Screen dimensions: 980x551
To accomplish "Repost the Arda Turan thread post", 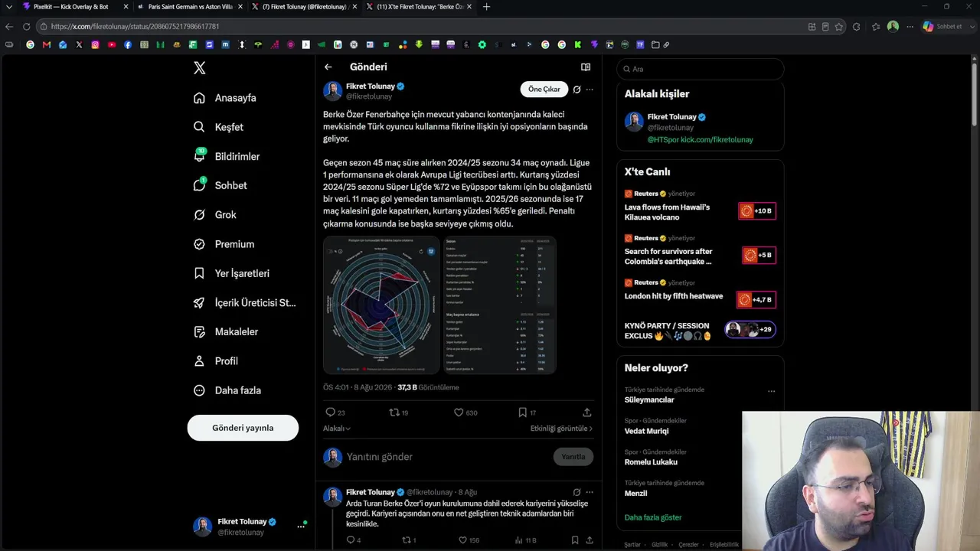I will 409,540.
